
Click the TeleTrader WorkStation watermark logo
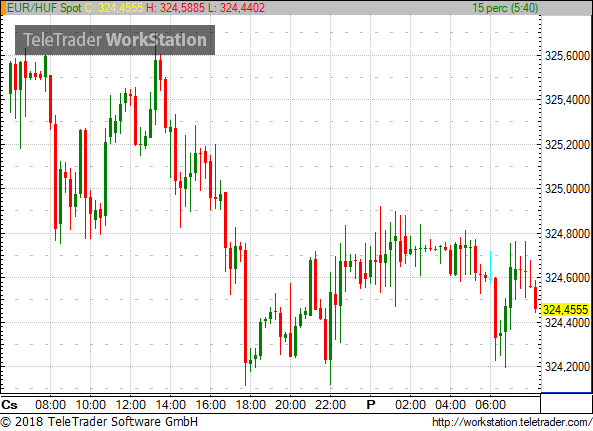pos(115,40)
